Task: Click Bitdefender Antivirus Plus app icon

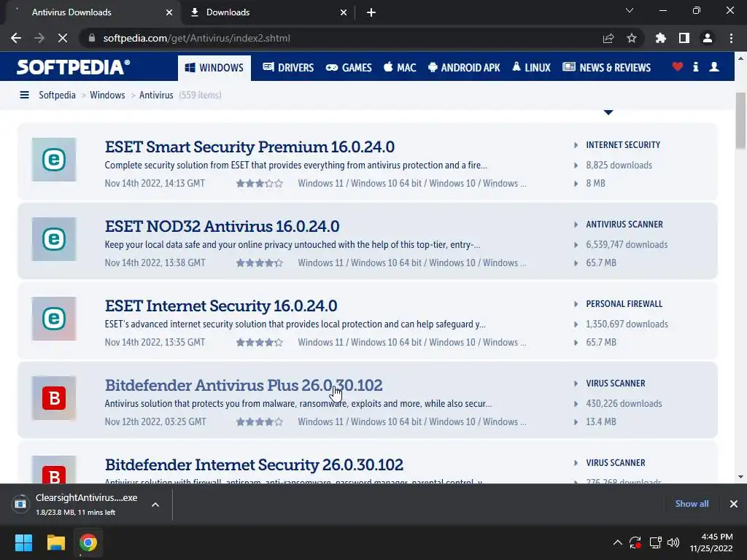Action: point(54,398)
